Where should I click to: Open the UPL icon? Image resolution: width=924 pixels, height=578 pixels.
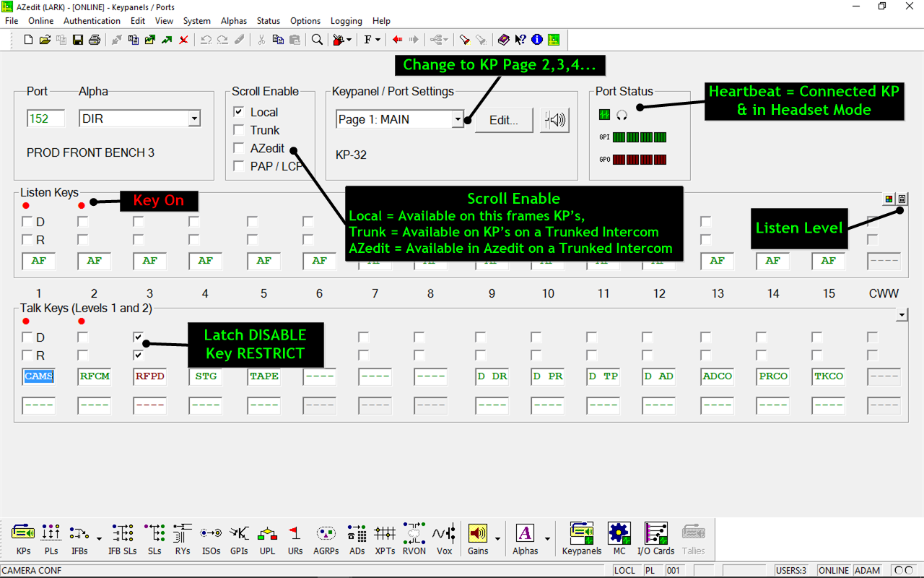point(268,539)
